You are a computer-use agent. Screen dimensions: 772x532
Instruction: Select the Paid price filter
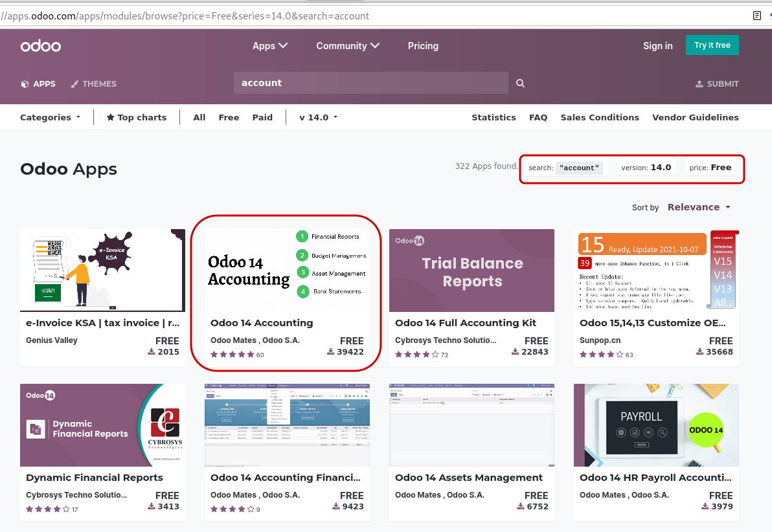(262, 117)
